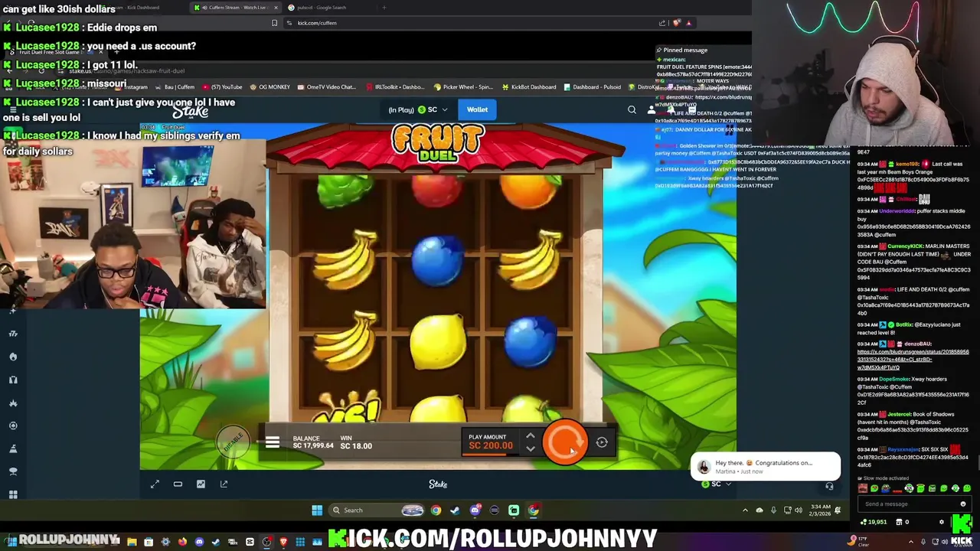This screenshot has height=551, width=980.
Task: Open the slot game hamburger menu
Action: click(x=273, y=442)
